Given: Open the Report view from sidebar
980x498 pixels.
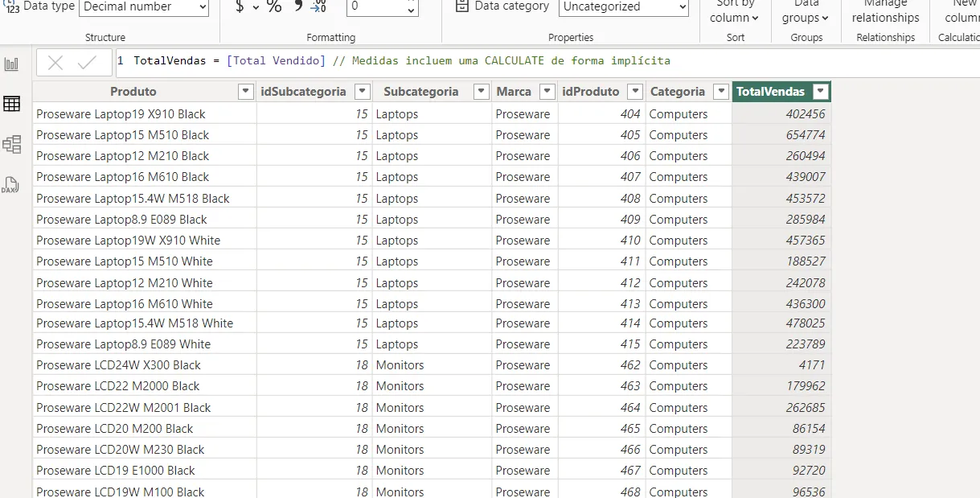Looking at the screenshot, I should point(11,64).
